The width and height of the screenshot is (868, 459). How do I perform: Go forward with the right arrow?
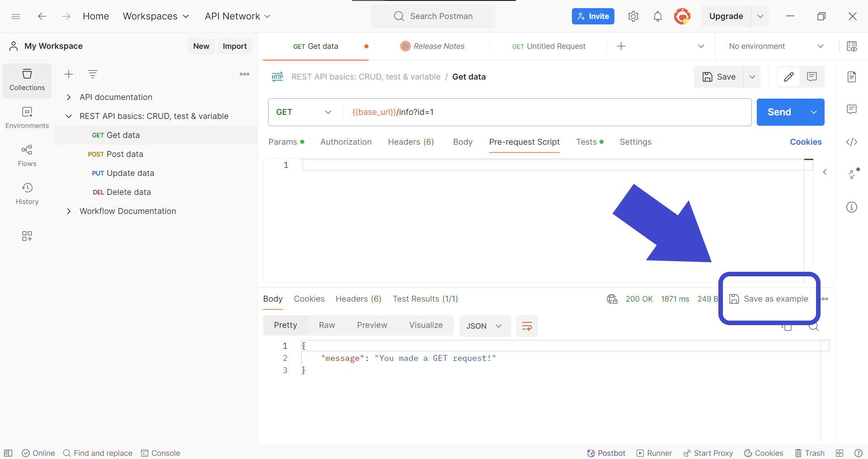(66, 16)
